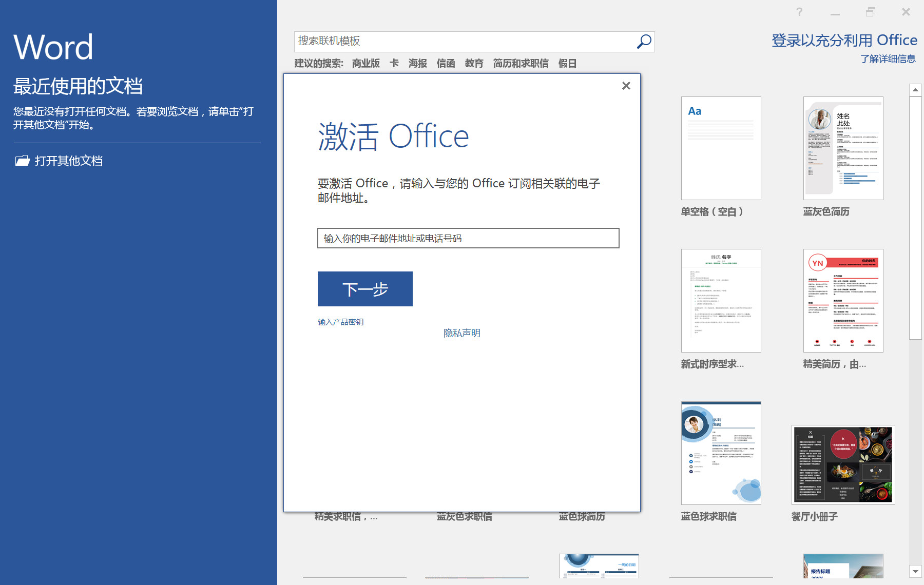Viewport: 924px width, 585px height.
Task: Select the 简历和求职信 suggested search
Action: 521,63
